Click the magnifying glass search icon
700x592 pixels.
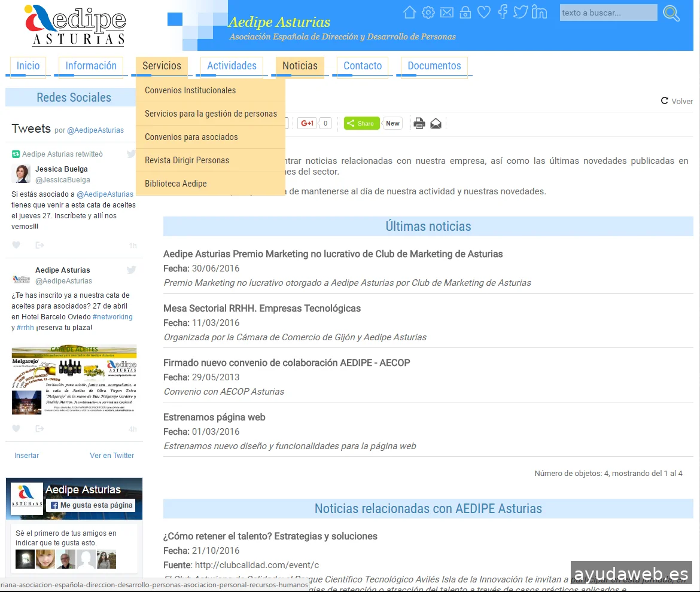671,13
